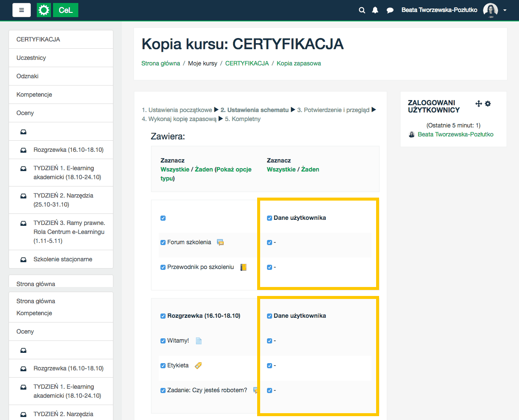Click small avatar beside Beata in logged-in users block
Viewport: 519px width, 420px height.
pos(412,134)
